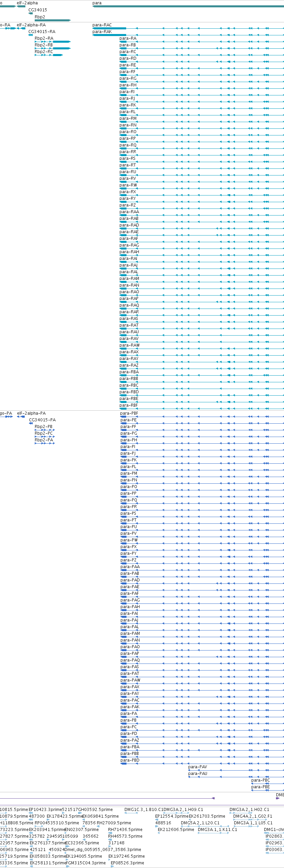Select the RH71436.5prime insertion label
Screen dimensions: 284x868
coord(125,830)
